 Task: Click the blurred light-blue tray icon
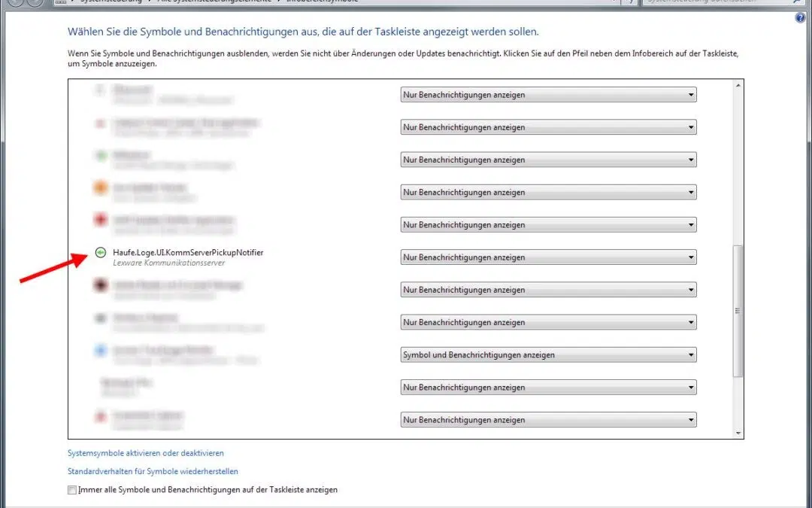coord(101,351)
